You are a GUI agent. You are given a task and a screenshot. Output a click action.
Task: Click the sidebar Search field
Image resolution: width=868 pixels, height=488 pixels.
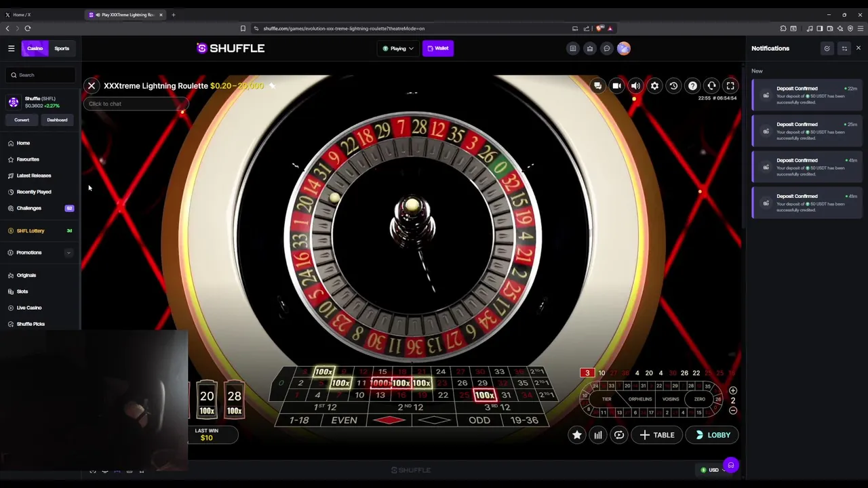(42, 75)
